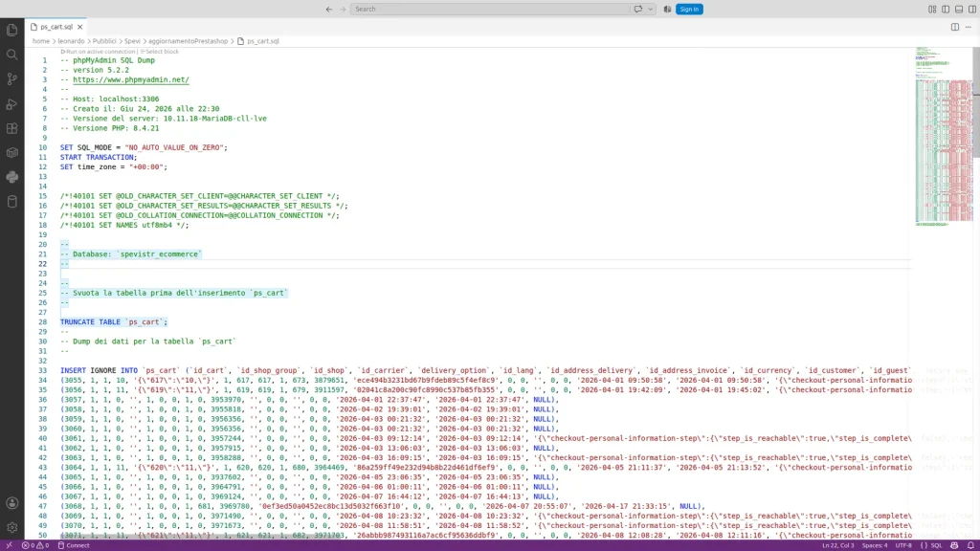
Task: Open the editor More Actions menu
Action: click(969, 27)
